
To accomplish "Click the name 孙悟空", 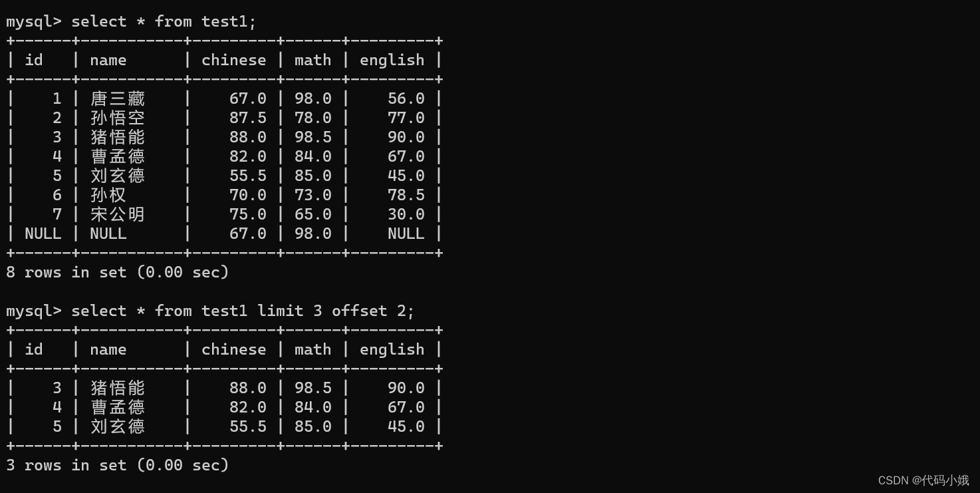I will [x=117, y=118].
